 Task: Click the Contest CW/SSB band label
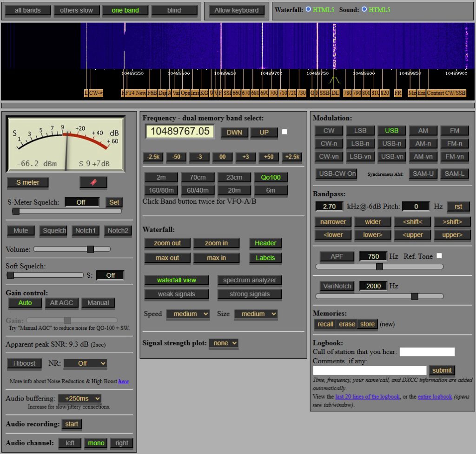[446, 93]
